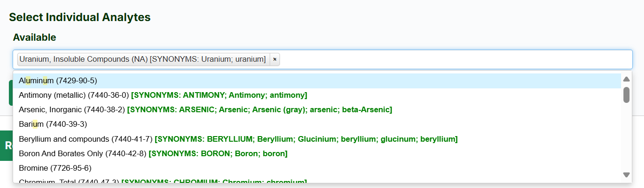Select Boron And Borates Only option
The image size is (644, 188).
(x=82, y=153)
